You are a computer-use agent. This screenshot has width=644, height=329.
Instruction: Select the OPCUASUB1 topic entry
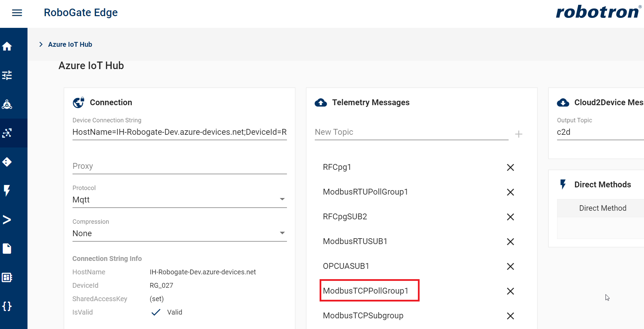tap(346, 266)
